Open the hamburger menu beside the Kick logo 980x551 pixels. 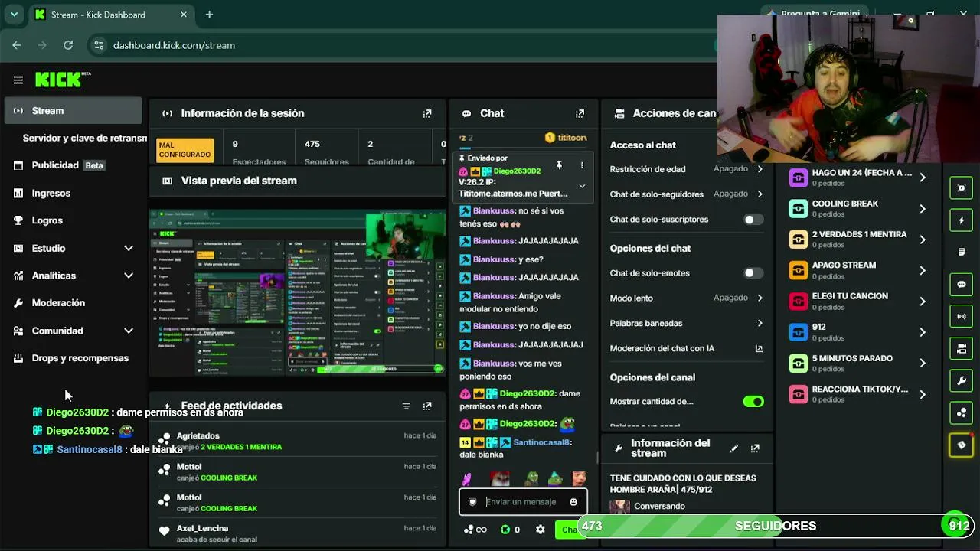pyautogui.click(x=18, y=80)
